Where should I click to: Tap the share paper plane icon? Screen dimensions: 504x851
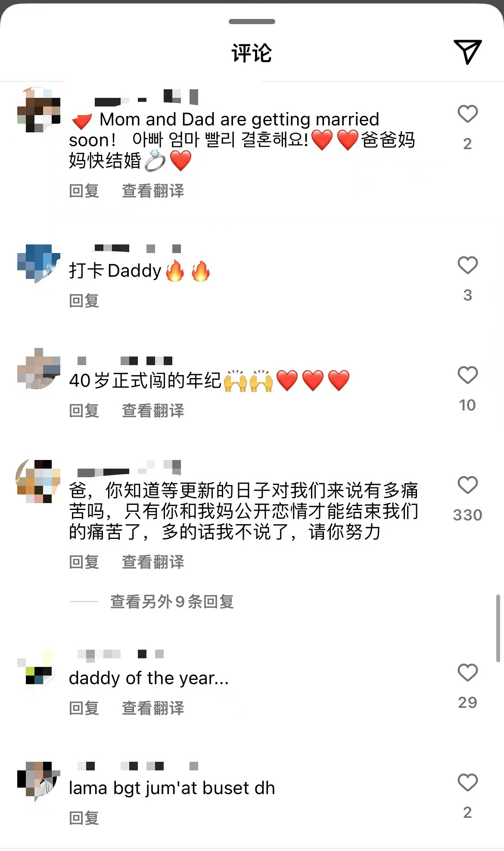click(x=467, y=52)
